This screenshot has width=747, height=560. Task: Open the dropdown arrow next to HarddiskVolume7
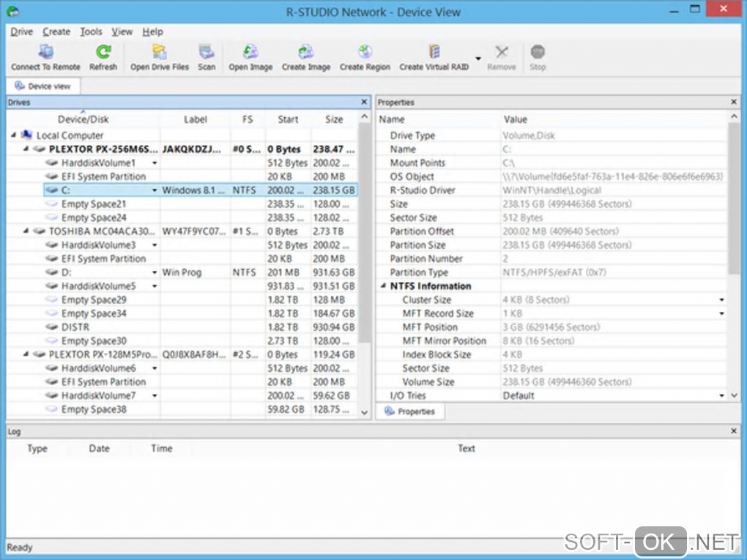155,396
